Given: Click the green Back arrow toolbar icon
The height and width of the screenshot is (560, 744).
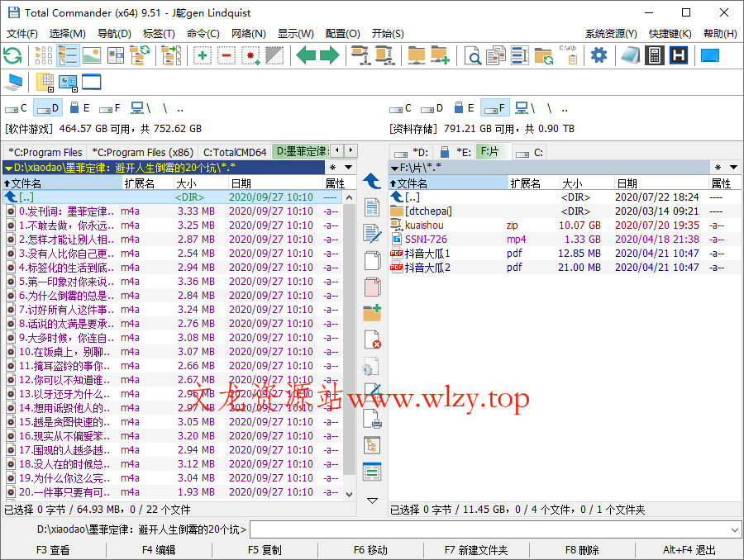Looking at the screenshot, I should coord(307,55).
